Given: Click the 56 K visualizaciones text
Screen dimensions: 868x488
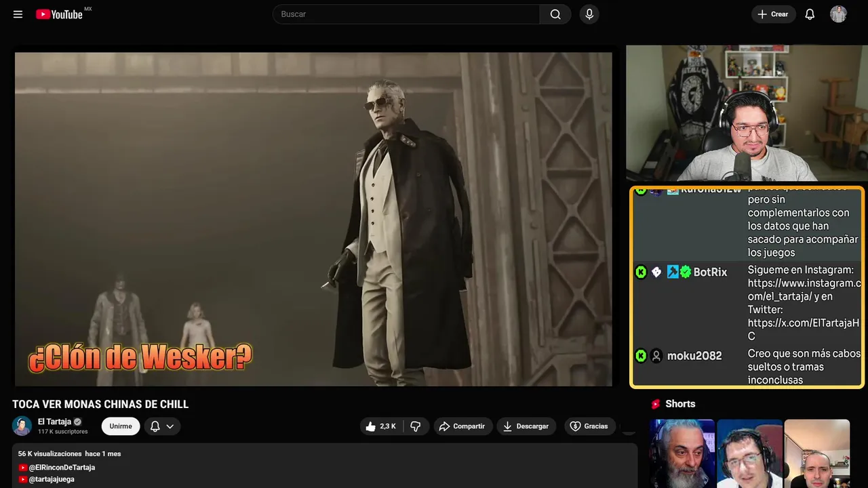Looking at the screenshot, I should [50, 454].
